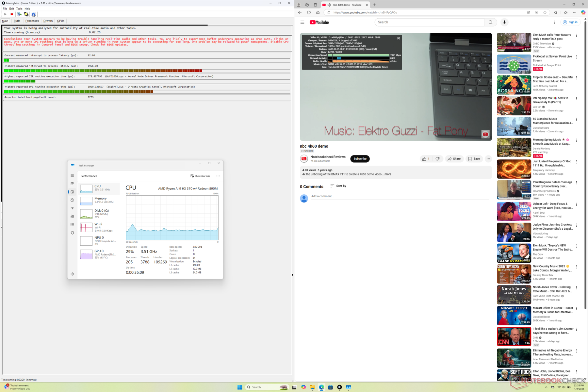The image size is (588, 392).
Task: Open the Services page in Task Manager sidebar
Action: [x=72, y=233]
